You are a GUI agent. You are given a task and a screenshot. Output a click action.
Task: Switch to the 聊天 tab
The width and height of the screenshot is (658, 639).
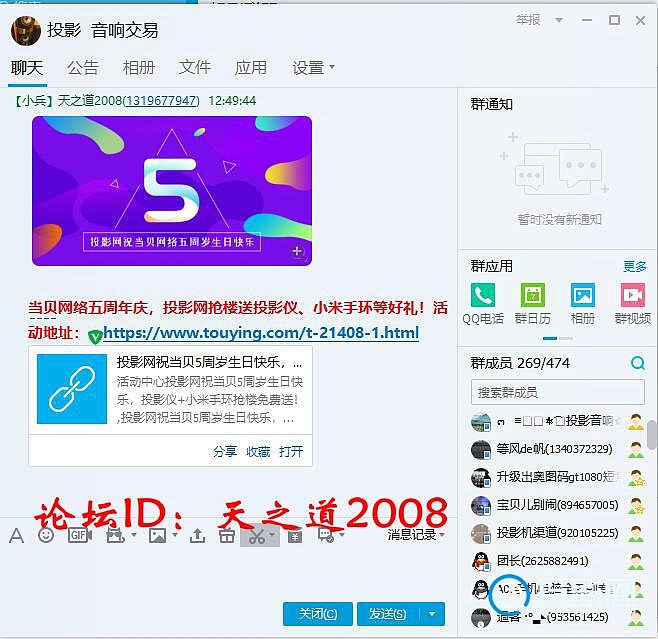pyautogui.click(x=27, y=67)
